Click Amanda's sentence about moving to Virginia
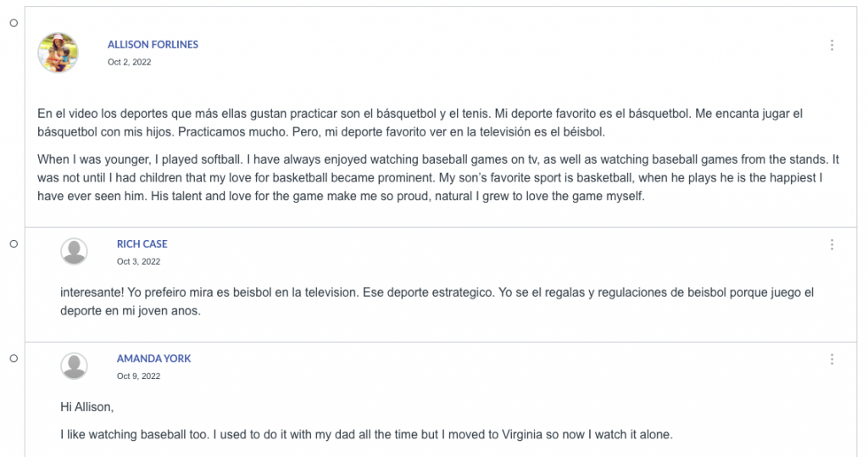 366,435
